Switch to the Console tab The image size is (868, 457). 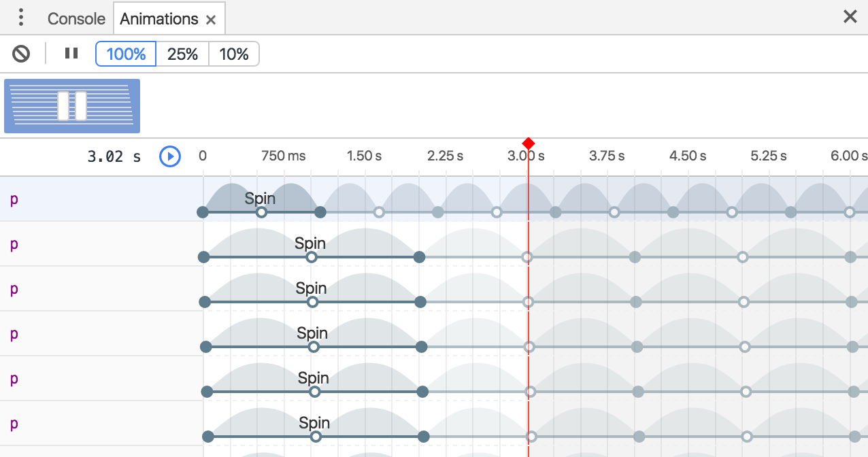pyautogui.click(x=76, y=19)
